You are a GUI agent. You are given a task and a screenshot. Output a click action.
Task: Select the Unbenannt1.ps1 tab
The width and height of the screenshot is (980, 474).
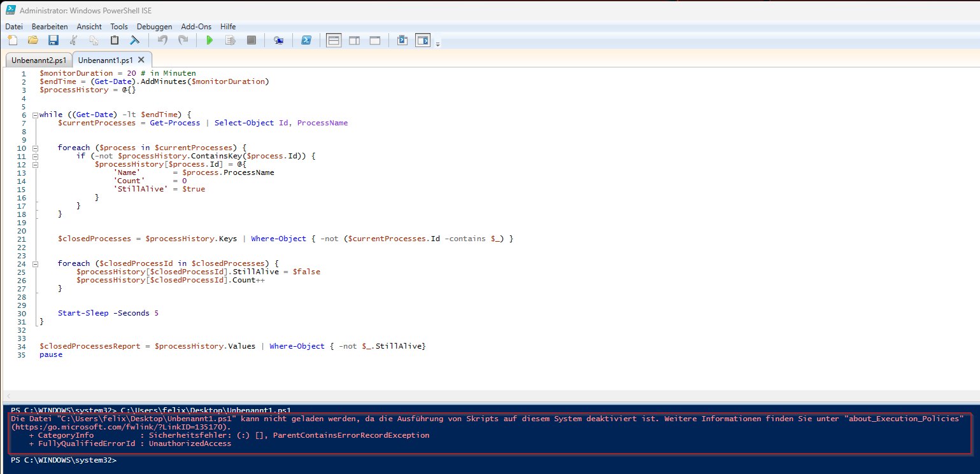point(106,60)
